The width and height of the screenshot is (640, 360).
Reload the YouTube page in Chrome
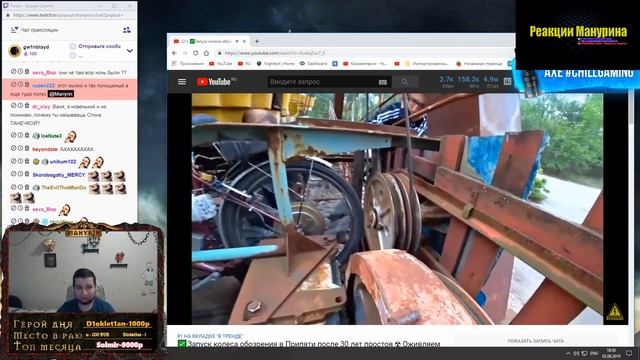196,53
